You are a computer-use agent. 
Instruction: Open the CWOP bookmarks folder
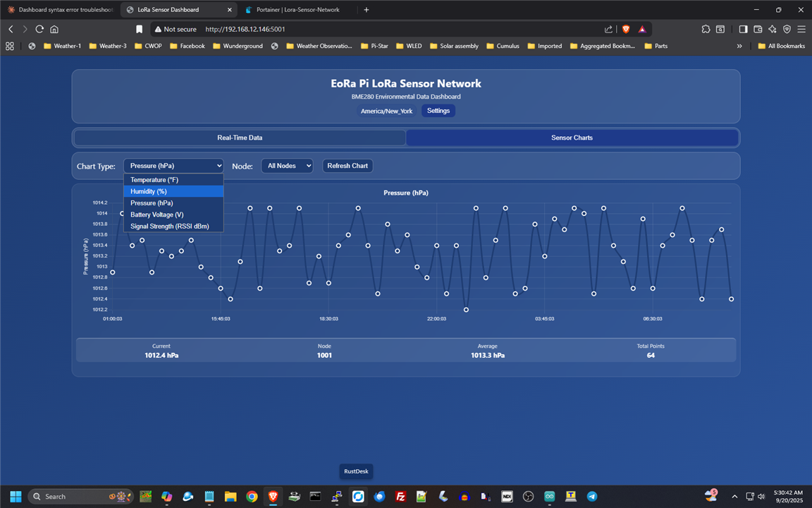click(x=148, y=46)
